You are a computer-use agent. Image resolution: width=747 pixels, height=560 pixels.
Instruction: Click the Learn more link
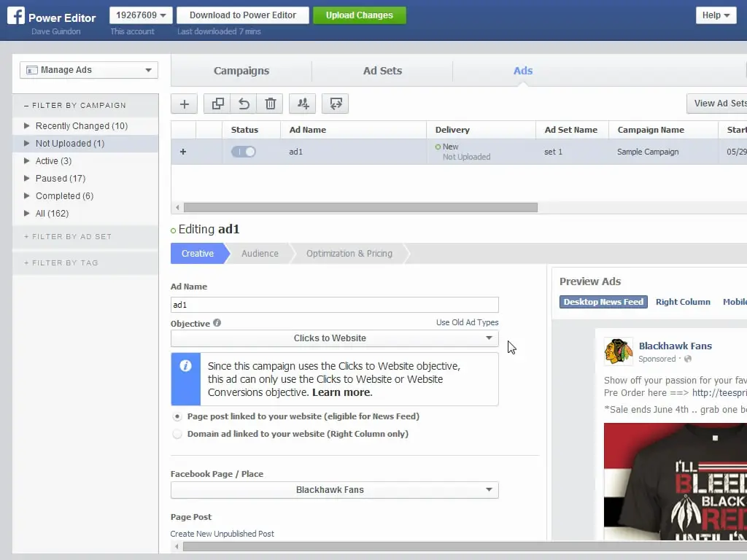pyautogui.click(x=342, y=392)
